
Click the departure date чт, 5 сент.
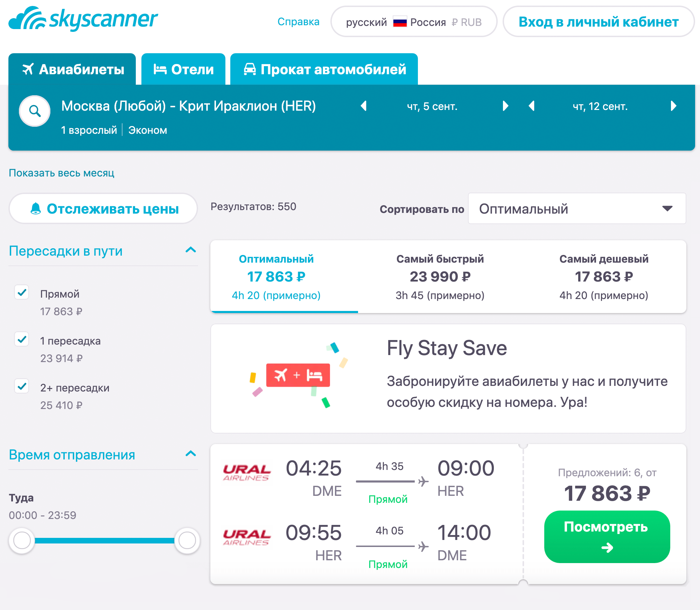(432, 106)
